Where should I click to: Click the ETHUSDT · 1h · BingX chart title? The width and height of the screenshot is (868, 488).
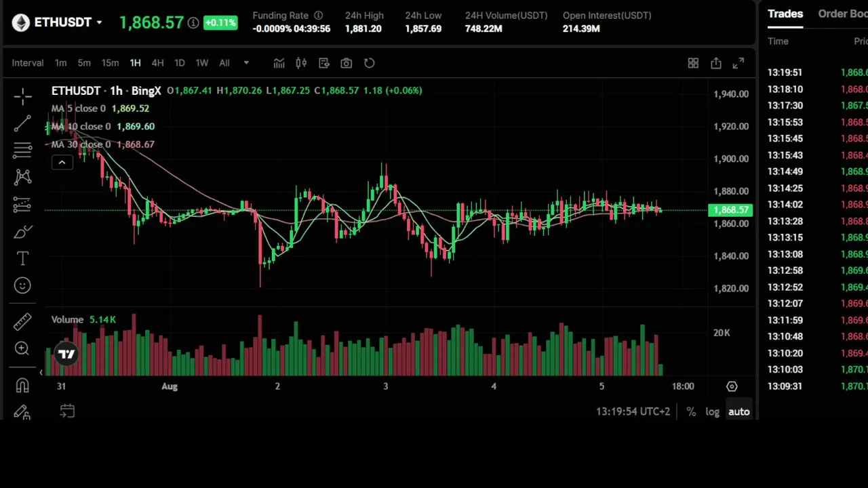(x=106, y=90)
